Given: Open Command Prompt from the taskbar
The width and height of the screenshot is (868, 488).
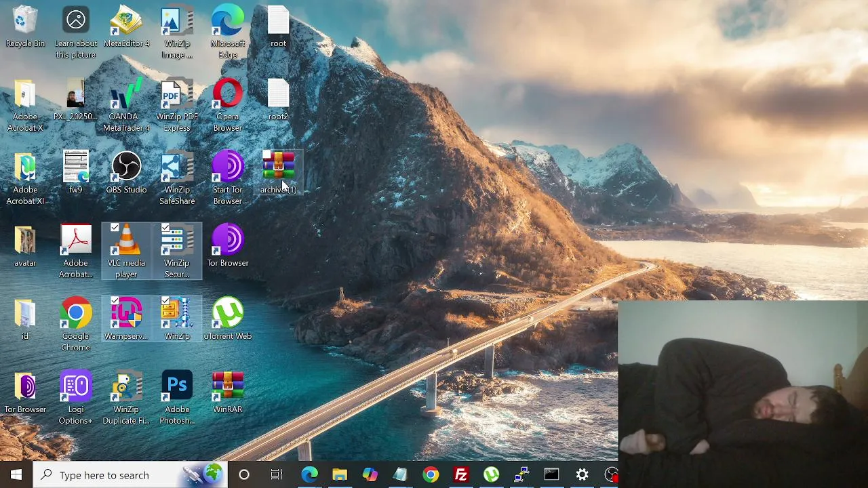Looking at the screenshot, I should (x=551, y=474).
